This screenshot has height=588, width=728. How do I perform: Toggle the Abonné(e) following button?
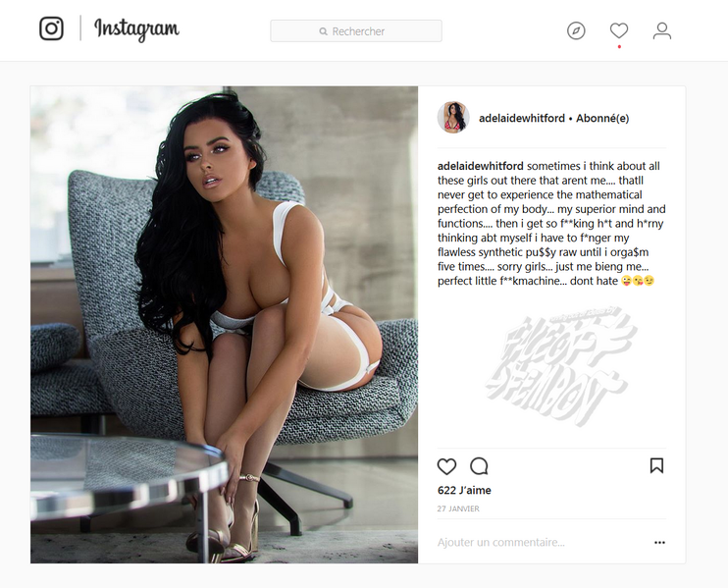pyautogui.click(x=602, y=119)
